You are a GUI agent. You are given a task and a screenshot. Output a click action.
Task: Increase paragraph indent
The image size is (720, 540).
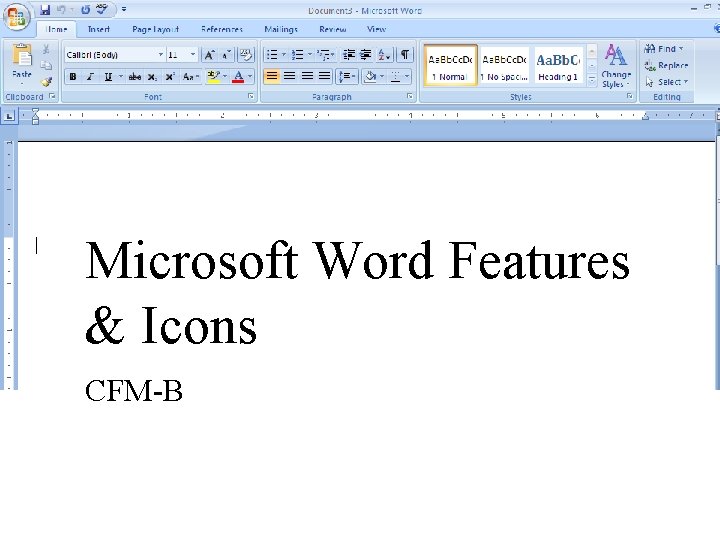[366, 55]
